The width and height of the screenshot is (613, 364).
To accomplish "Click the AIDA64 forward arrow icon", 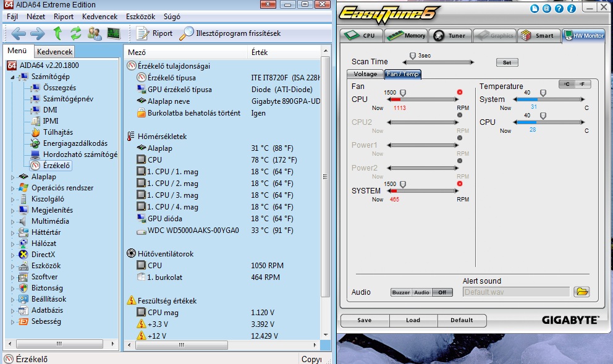I will click(x=38, y=33).
